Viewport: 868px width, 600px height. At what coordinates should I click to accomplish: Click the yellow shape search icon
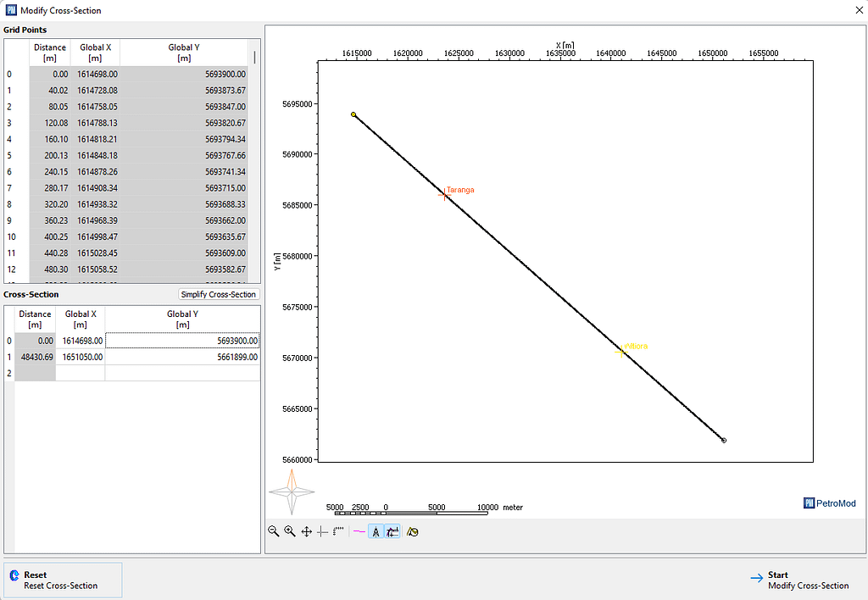point(413,531)
